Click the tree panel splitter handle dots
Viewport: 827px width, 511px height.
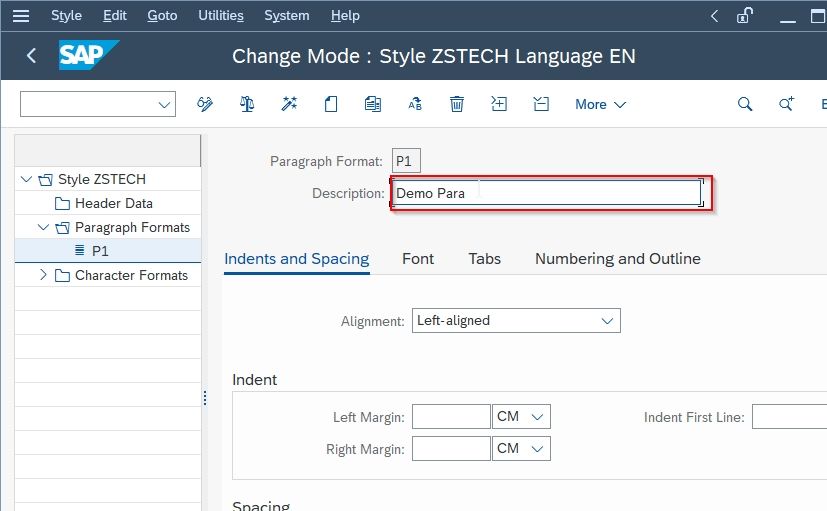pos(205,398)
